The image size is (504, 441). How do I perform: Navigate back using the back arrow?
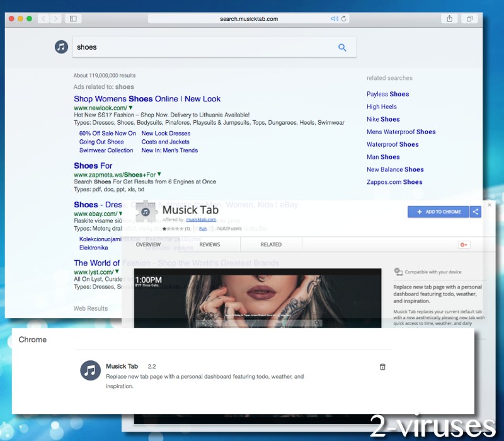(x=43, y=18)
